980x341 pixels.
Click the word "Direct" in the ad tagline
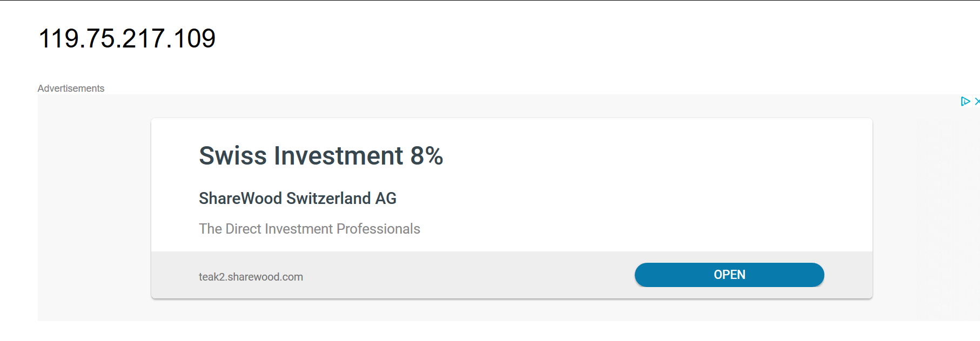[x=244, y=229]
